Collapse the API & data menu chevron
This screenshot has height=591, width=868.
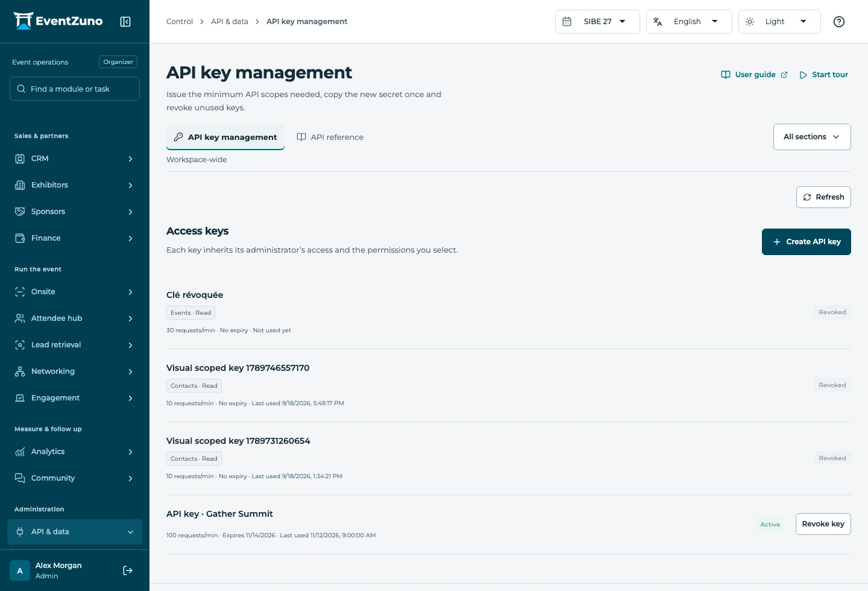[x=130, y=532]
